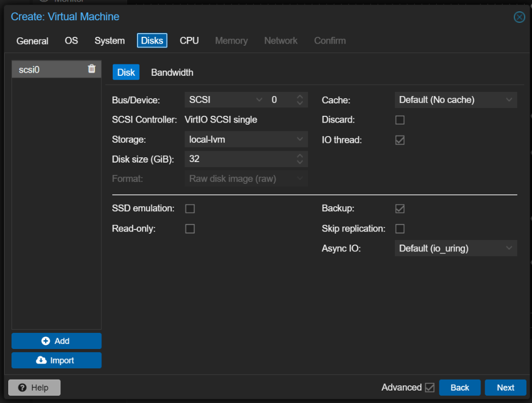Click the Import disk button
The image size is (532, 403).
coord(56,360)
